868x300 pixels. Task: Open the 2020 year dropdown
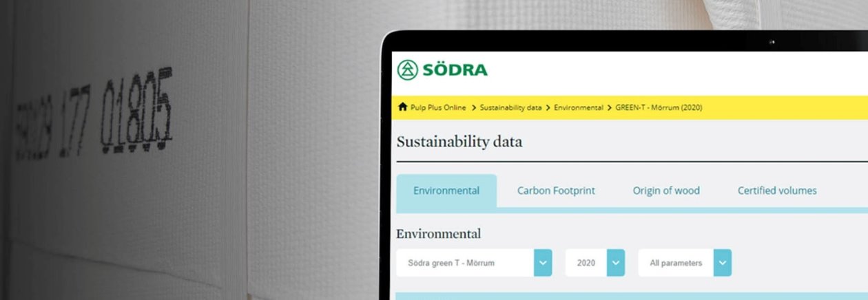click(x=595, y=263)
